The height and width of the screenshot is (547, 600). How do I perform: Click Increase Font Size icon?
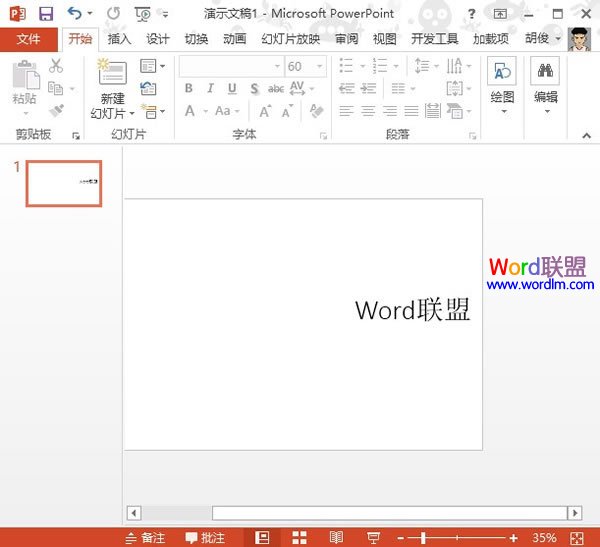point(266,111)
